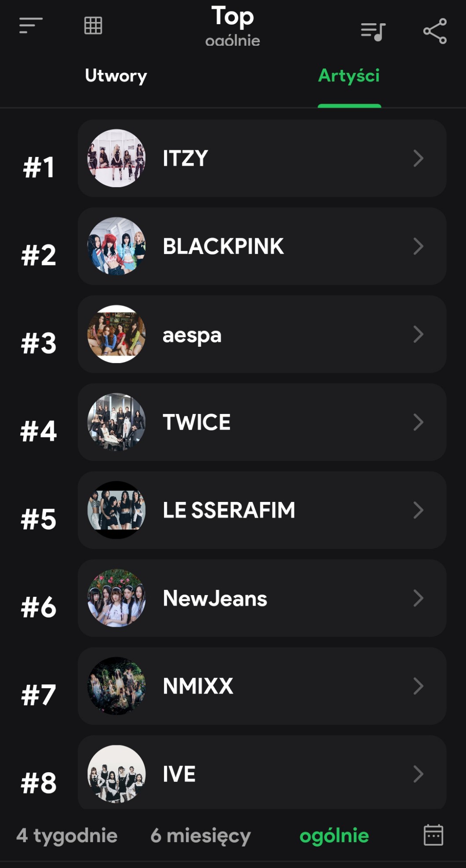This screenshot has width=466, height=868.
Task: Tap the share icon
Action: (x=435, y=31)
